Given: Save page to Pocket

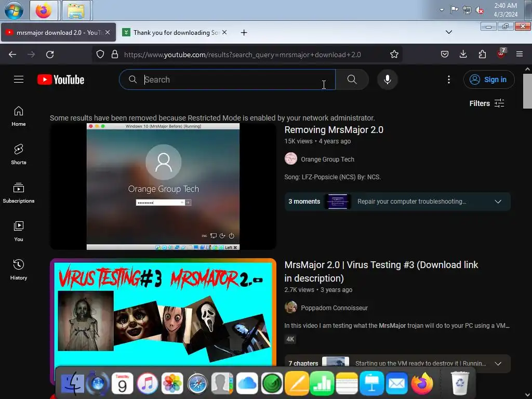Looking at the screenshot, I should (x=445, y=54).
